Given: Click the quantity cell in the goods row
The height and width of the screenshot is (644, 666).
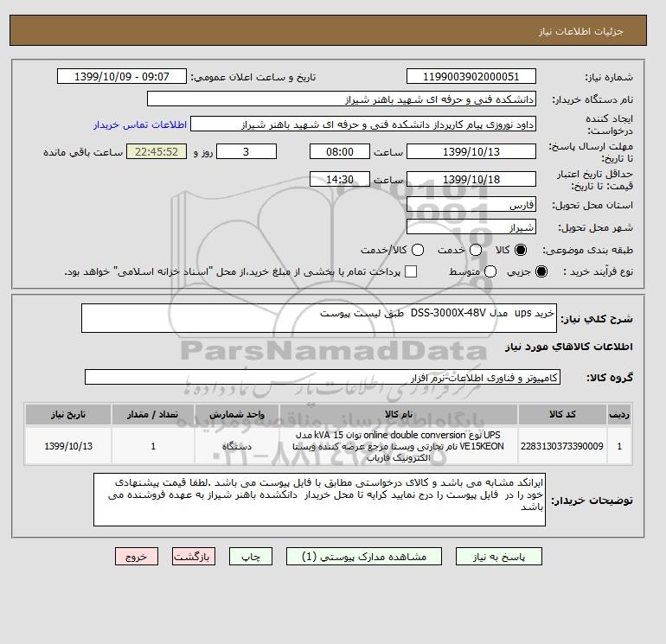Looking at the screenshot, I should tap(153, 446).
